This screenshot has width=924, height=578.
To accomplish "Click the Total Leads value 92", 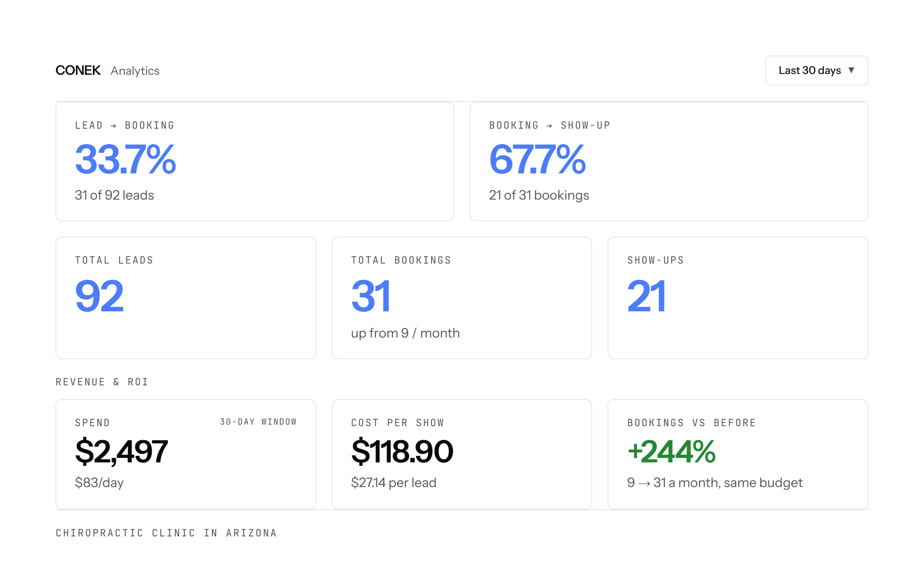I will [99, 296].
